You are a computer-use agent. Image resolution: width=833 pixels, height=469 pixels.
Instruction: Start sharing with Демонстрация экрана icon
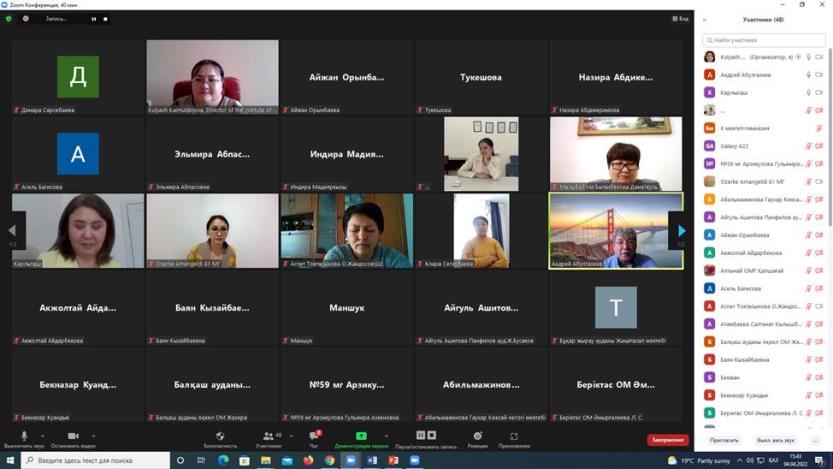click(361, 437)
